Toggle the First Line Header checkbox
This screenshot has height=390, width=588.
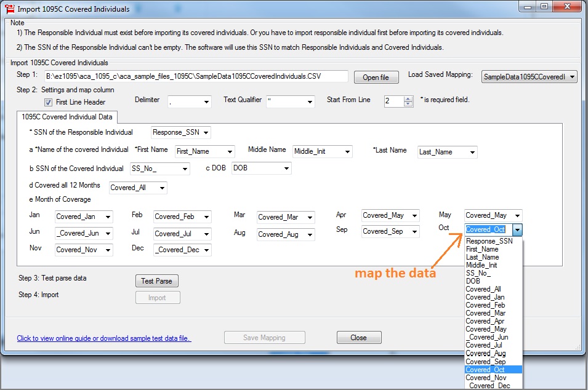pyautogui.click(x=49, y=103)
